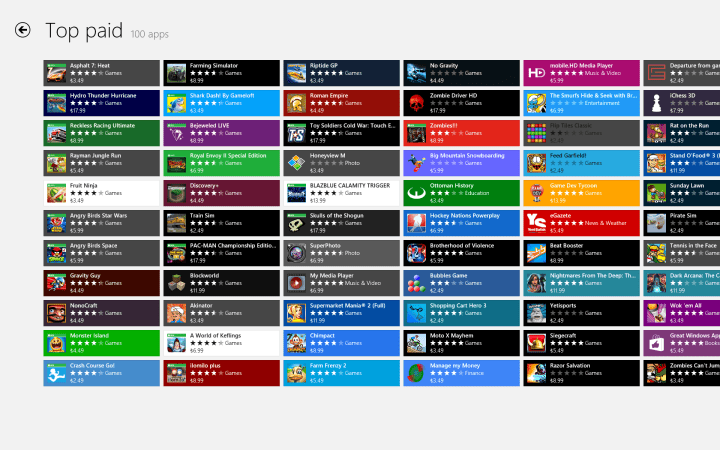
Task: Select the Beat Booster tile
Action: [x=581, y=253]
